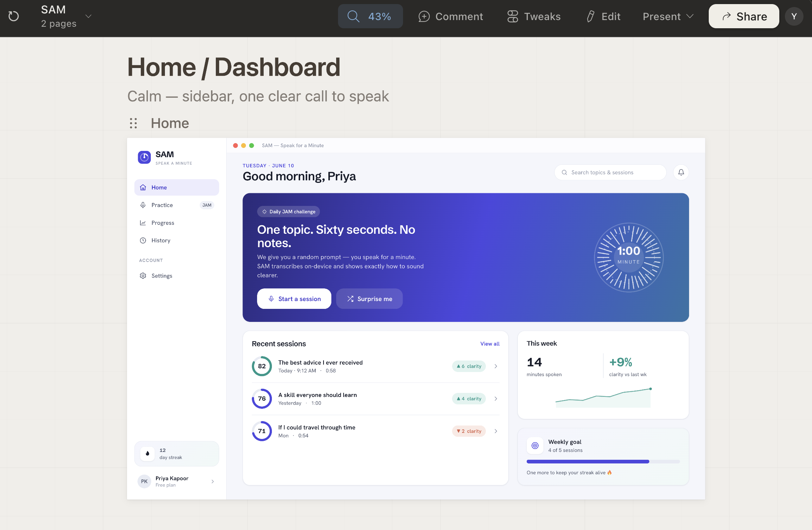
Task: Click the History clock icon
Action: point(143,240)
